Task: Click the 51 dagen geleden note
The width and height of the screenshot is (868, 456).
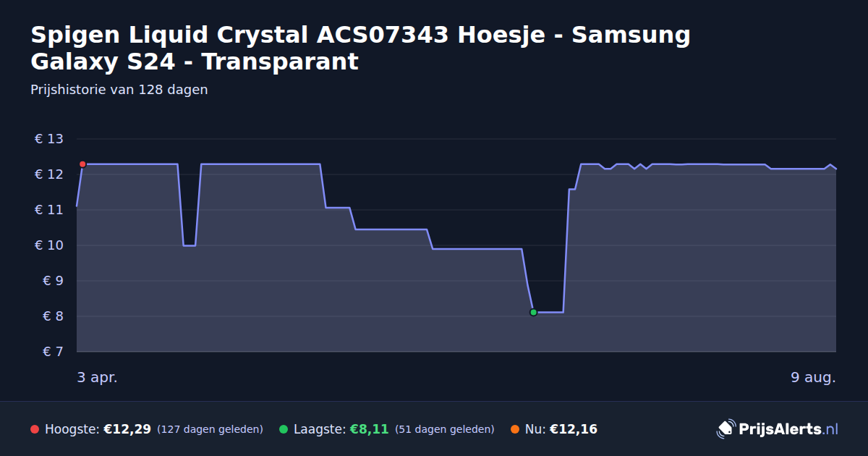Action: 445,429
